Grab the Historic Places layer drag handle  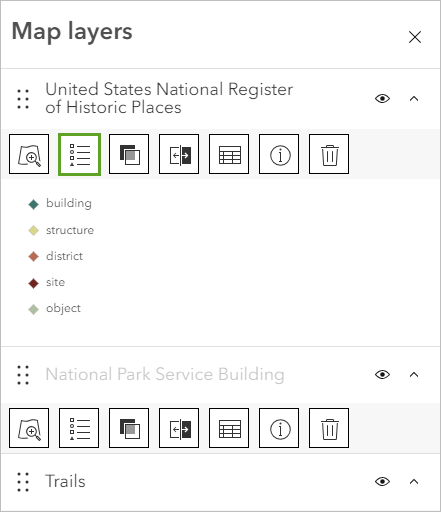point(23,99)
